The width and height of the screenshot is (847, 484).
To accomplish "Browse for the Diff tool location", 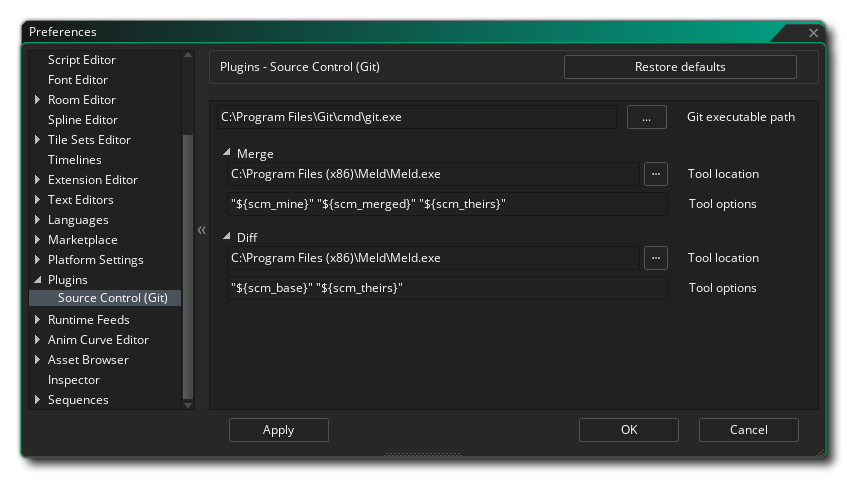I will click(x=656, y=258).
